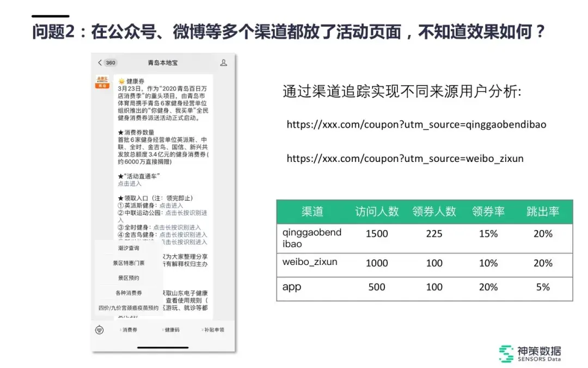Click the utm_source=weibo_zixun URL
The height and width of the screenshot is (368, 588).
pos(405,159)
